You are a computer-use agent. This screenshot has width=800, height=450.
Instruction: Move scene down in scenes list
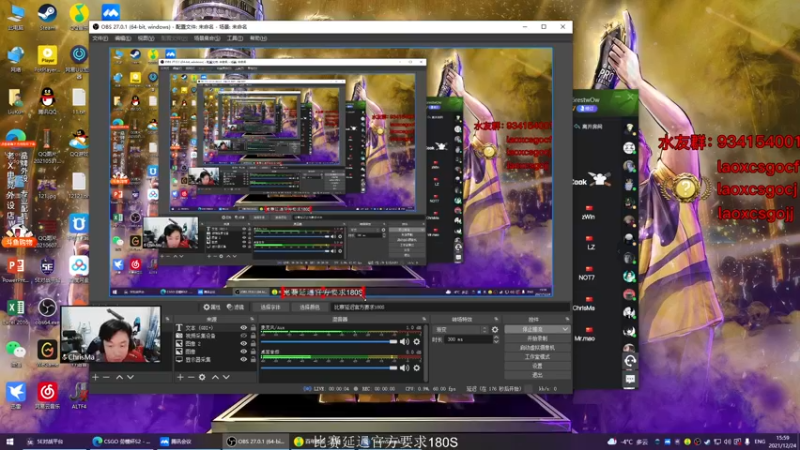[x=131, y=377]
